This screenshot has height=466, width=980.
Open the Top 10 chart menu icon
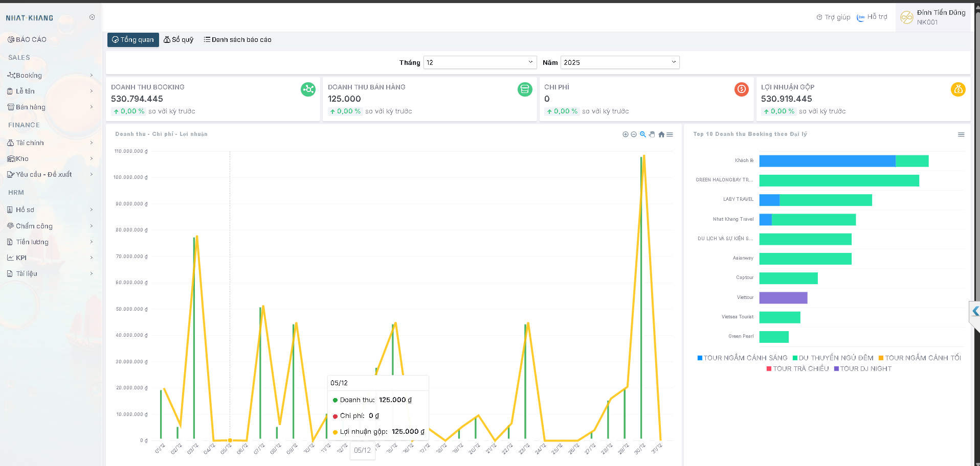coord(961,134)
